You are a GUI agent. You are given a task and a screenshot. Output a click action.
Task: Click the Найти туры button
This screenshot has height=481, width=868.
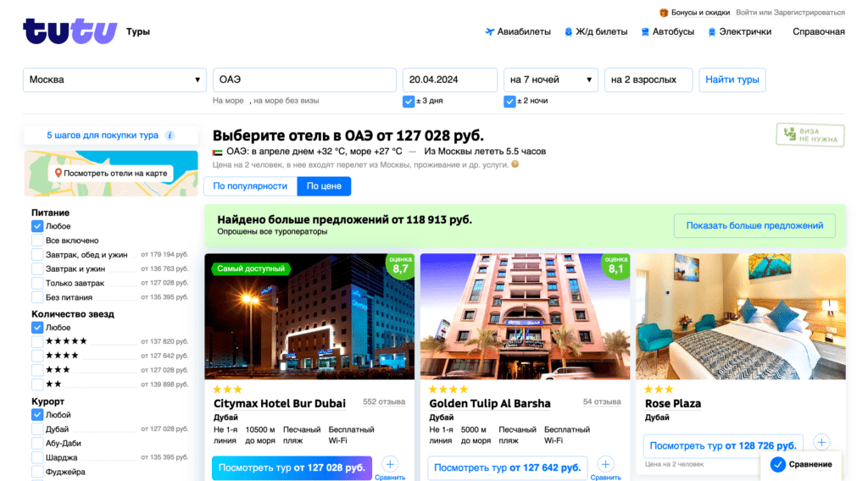(732, 80)
